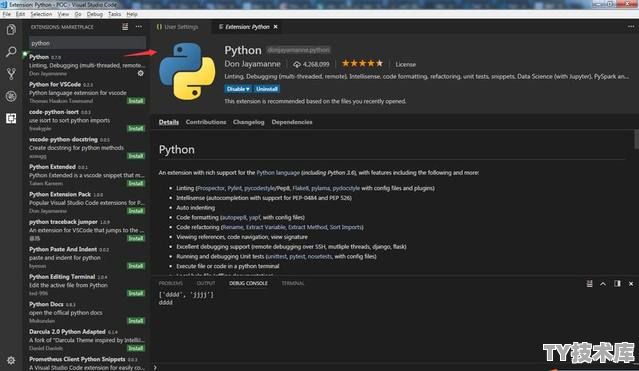Open the pytest link
Image resolution: width=639 pixels, height=371 pixels.
(x=297, y=257)
